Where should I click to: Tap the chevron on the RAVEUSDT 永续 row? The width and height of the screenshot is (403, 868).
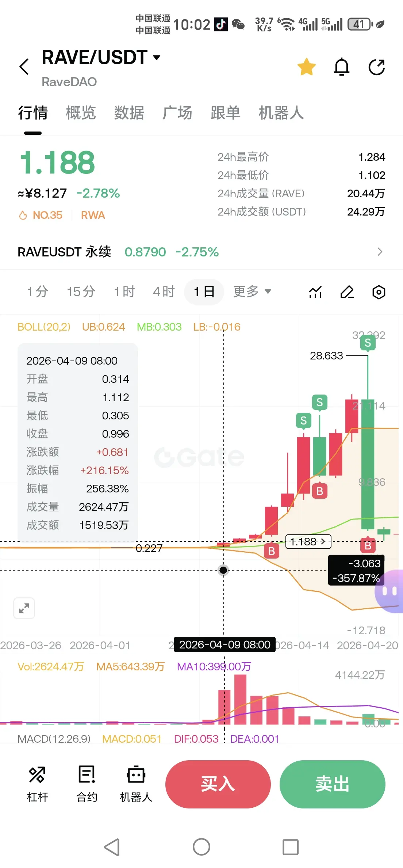pos(380,252)
